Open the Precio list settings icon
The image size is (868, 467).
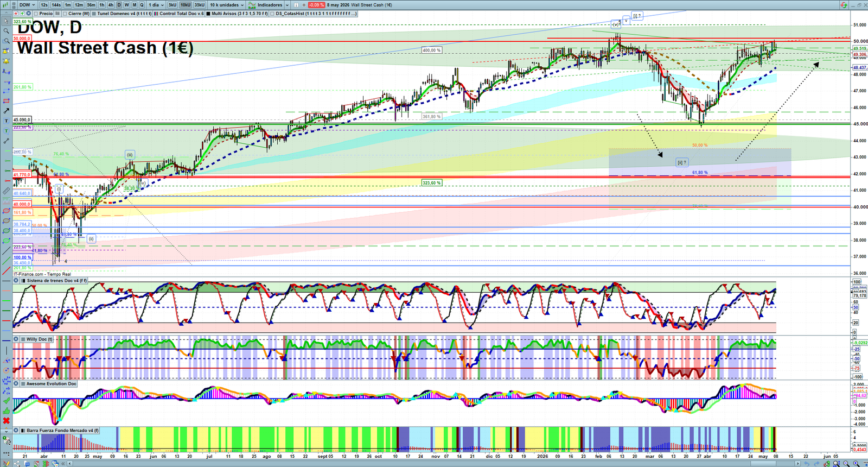coord(58,14)
